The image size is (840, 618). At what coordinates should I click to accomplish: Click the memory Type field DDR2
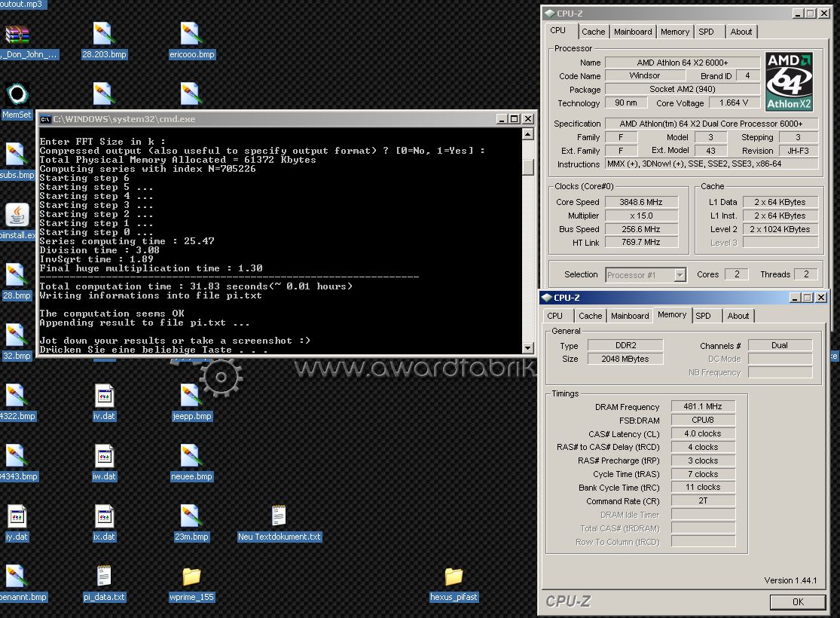point(625,345)
